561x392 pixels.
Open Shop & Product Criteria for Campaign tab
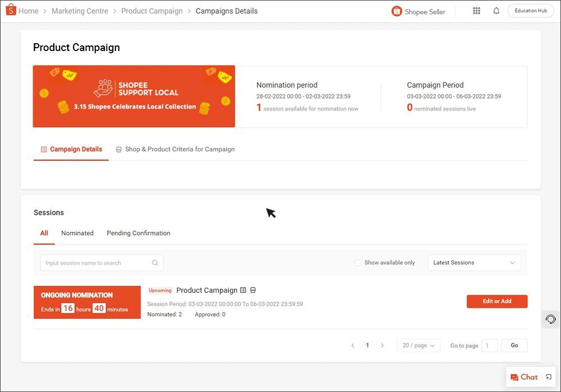point(176,149)
